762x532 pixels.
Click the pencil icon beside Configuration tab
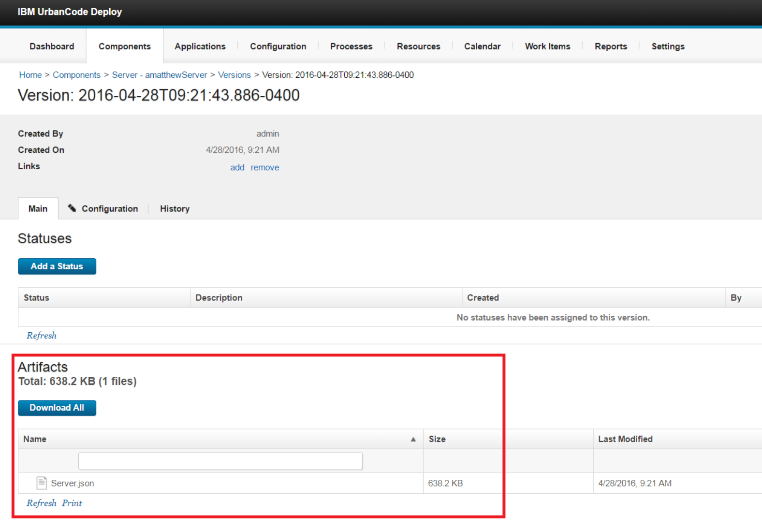(x=72, y=208)
